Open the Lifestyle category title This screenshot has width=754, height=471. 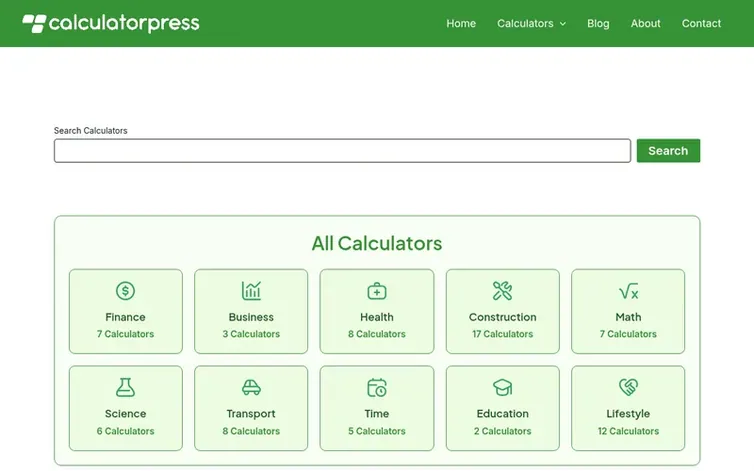click(x=628, y=414)
